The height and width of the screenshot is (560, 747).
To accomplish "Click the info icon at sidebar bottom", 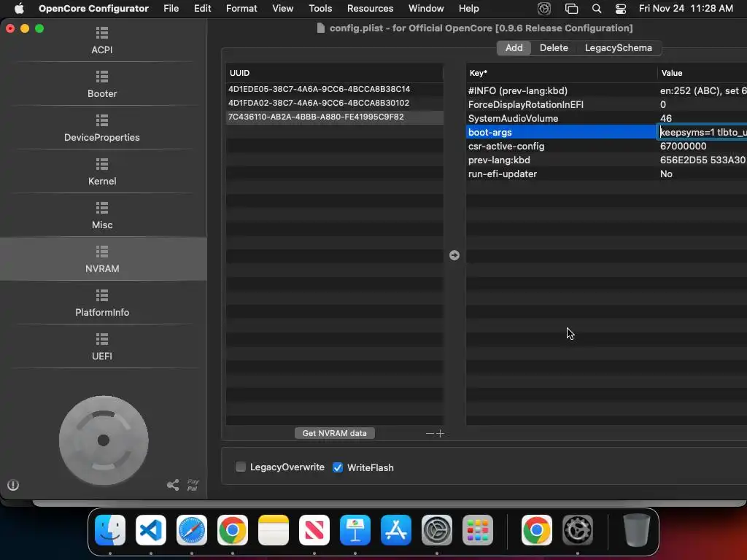I will pos(13,485).
